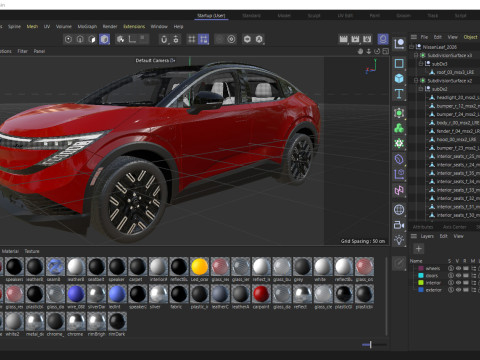Click the viewport zoom arrow icon
Screen dimensions: 480x360
pos(369,51)
